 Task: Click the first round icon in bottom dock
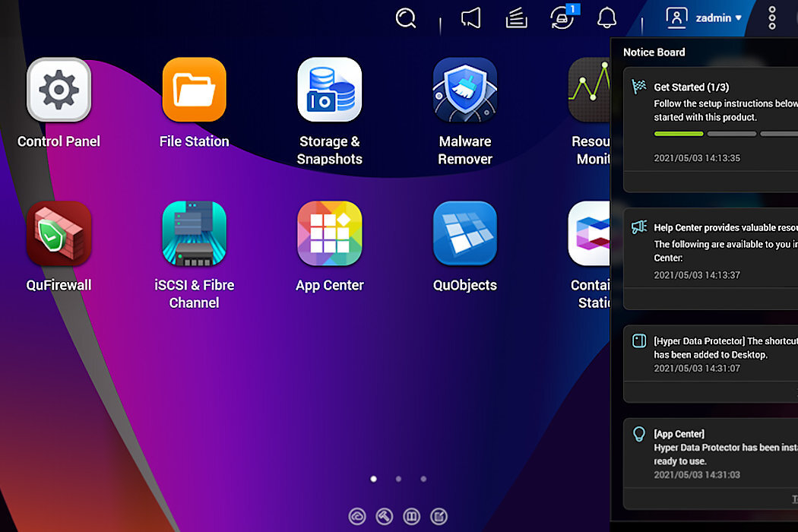(357, 517)
